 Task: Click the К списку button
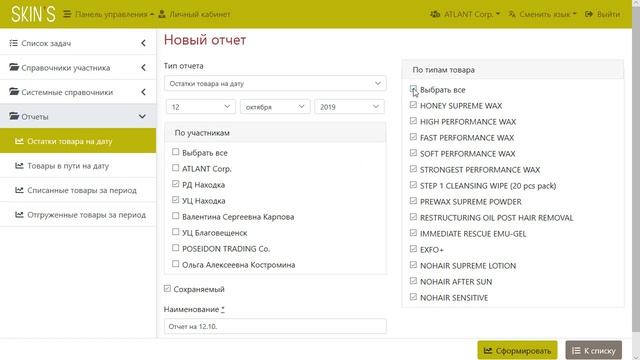593,350
